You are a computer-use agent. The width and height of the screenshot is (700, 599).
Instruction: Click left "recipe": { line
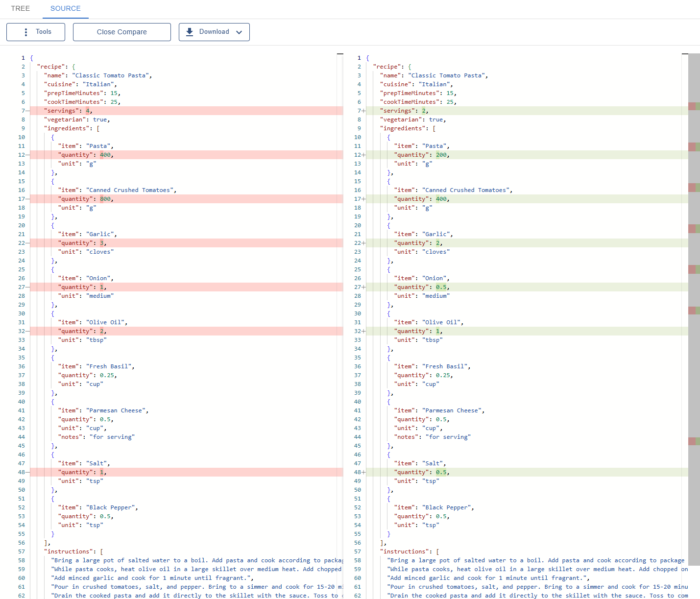pos(56,67)
